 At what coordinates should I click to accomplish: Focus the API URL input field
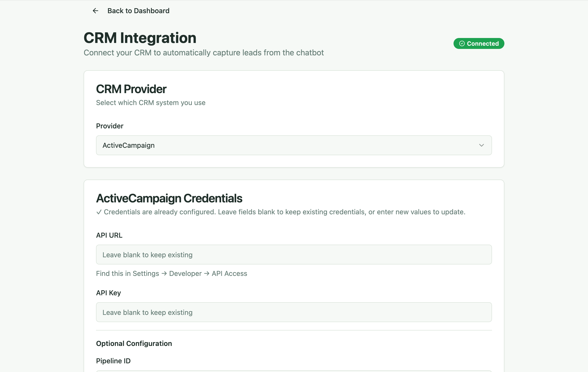(x=294, y=255)
